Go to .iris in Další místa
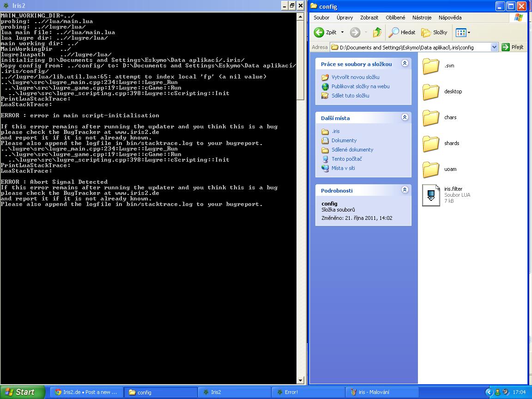The image size is (532, 399). (336, 131)
